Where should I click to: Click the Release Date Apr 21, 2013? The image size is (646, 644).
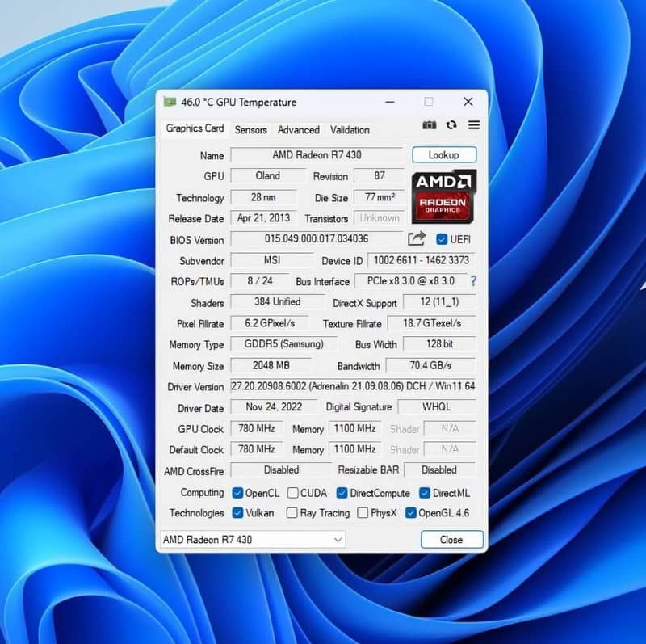[263, 218]
